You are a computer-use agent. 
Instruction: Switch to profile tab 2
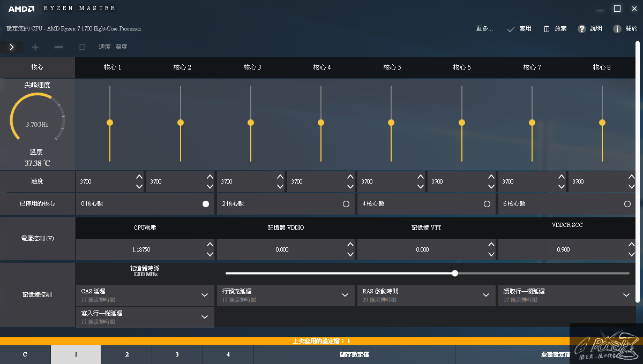point(126,354)
